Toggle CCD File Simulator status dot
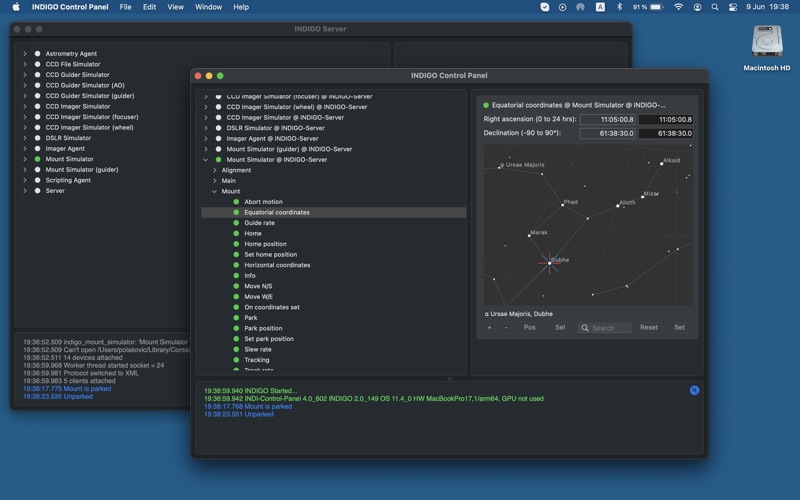Screen dimensions: 800x500 pyautogui.click(x=37, y=64)
